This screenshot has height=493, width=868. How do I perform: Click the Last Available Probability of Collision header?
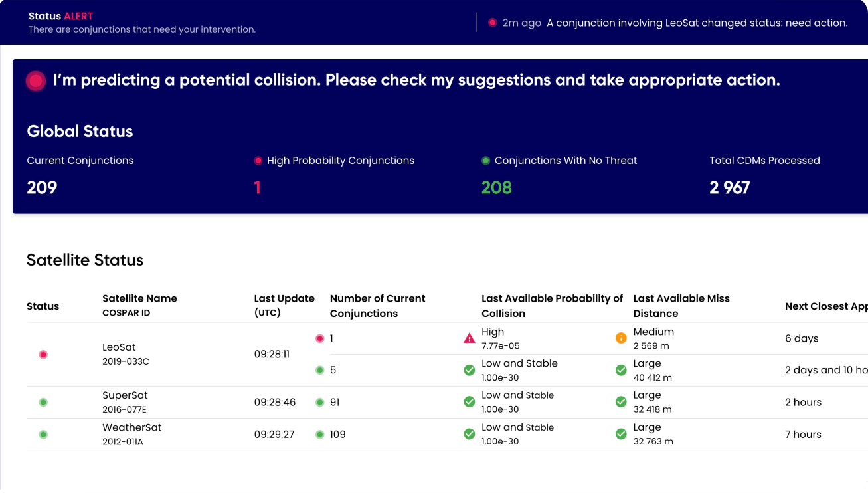553,306
